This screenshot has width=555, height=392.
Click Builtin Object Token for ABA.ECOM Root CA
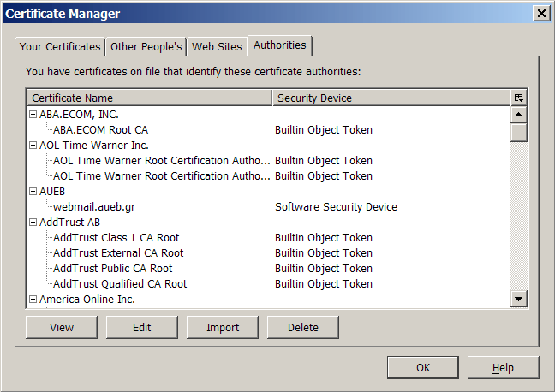point(324,130)
